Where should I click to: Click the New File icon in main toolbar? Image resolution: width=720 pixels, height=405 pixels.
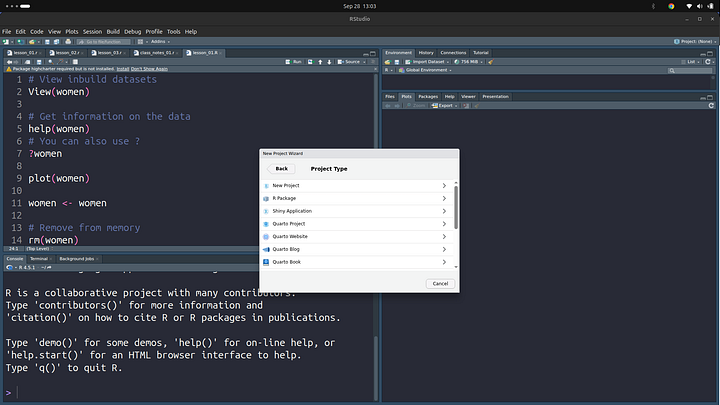click(6, 42)
